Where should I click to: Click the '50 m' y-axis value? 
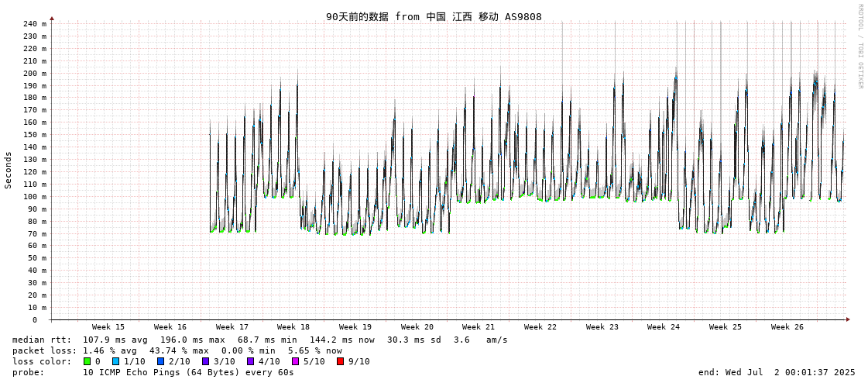pos(36,257)
